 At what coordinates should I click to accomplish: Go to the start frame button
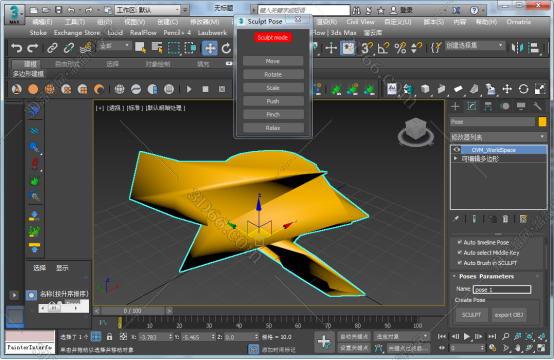click(442, 337)
